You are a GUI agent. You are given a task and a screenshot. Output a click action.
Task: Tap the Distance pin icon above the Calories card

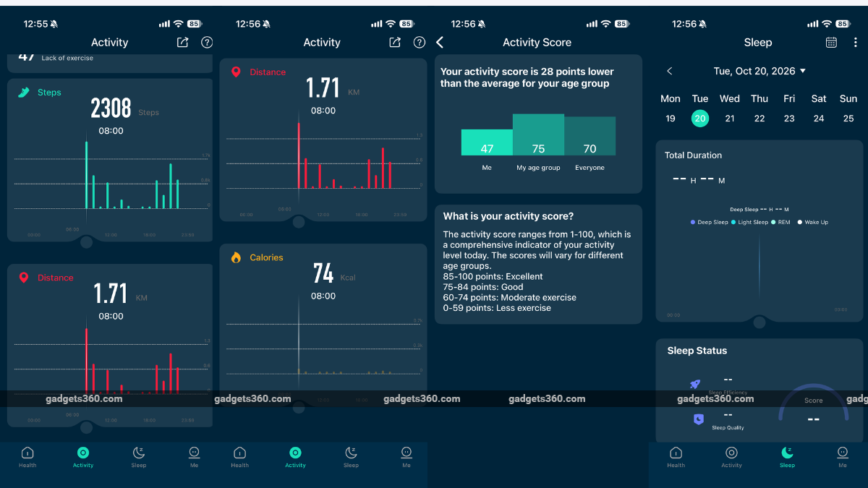(x=236, y=72)
